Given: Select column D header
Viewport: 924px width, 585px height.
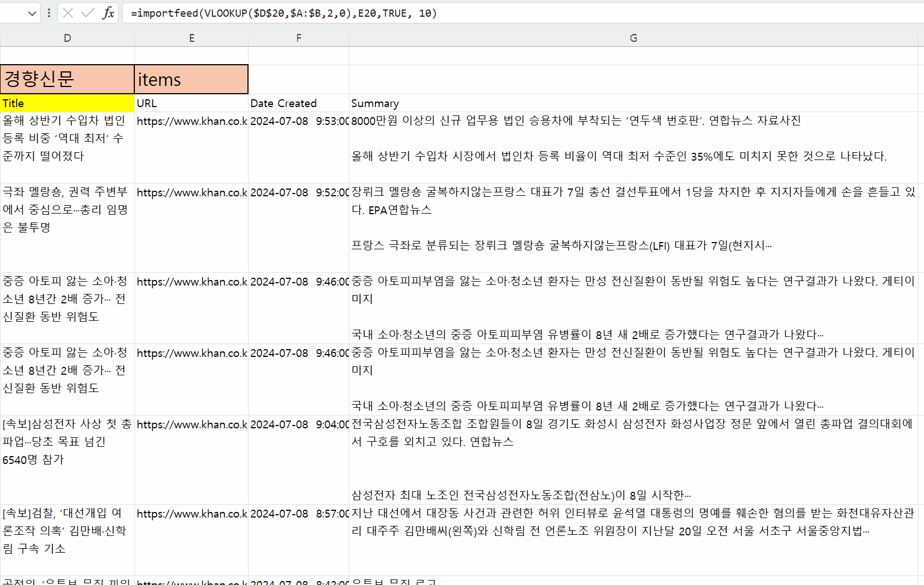Looking at the screenshot, I should point(67,38).
